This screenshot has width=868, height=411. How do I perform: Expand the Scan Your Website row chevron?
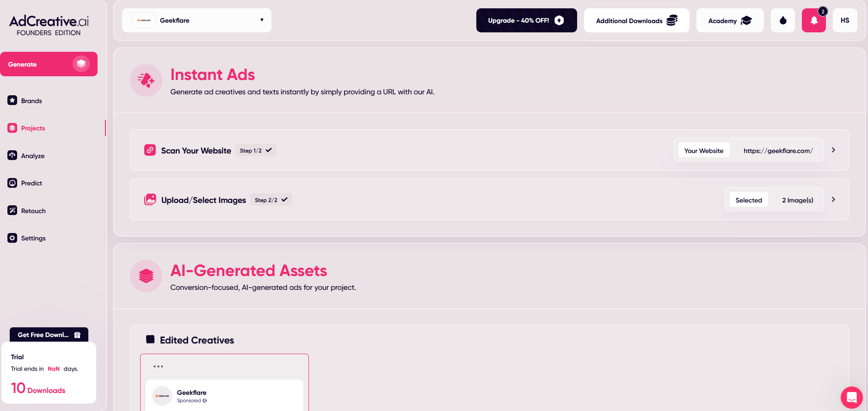833,150
